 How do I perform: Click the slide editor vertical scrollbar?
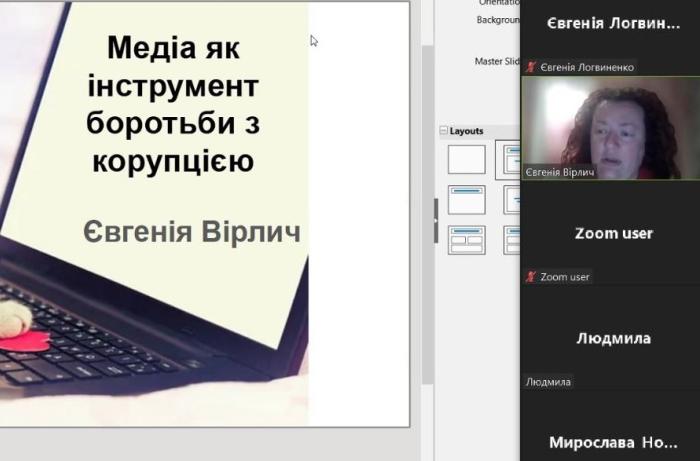pyautogui.click(x=428, y=214)
